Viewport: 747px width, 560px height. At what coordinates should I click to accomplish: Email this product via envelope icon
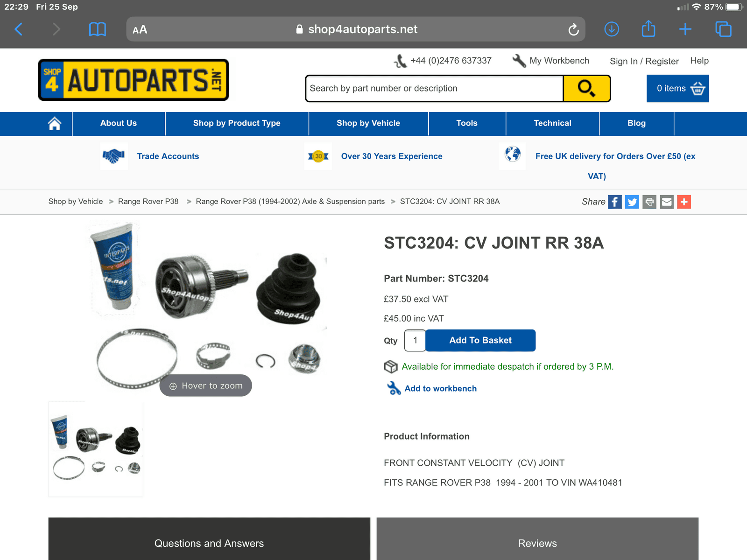tap(667, 202)
